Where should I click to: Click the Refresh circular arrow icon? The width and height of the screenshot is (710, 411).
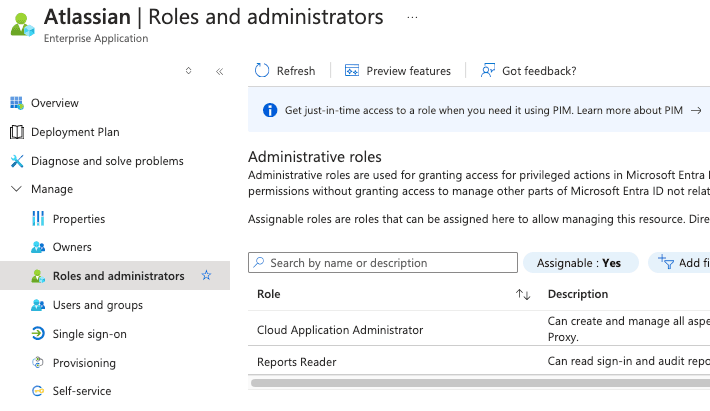click(262, 70)
